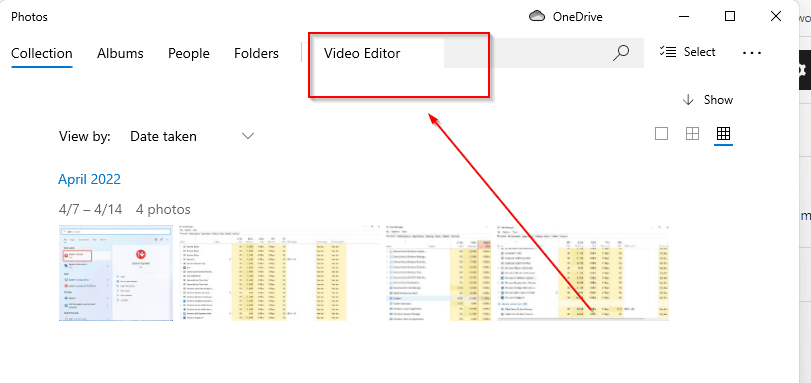Close the Photos window
This screenshot has height=383, width=811.
(x=776, y=17)
